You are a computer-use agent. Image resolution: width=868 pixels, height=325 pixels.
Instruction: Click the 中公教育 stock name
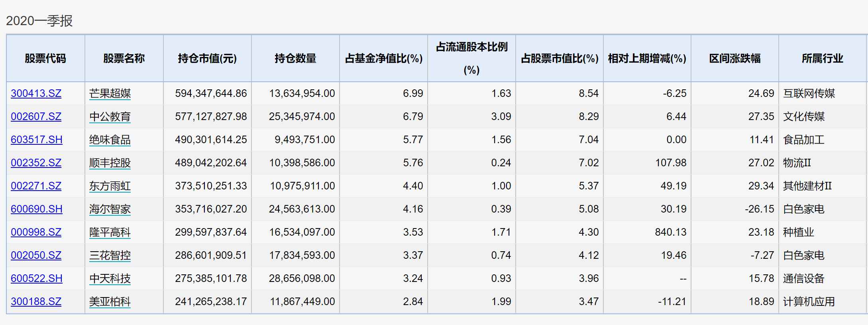tap(110, 116)
